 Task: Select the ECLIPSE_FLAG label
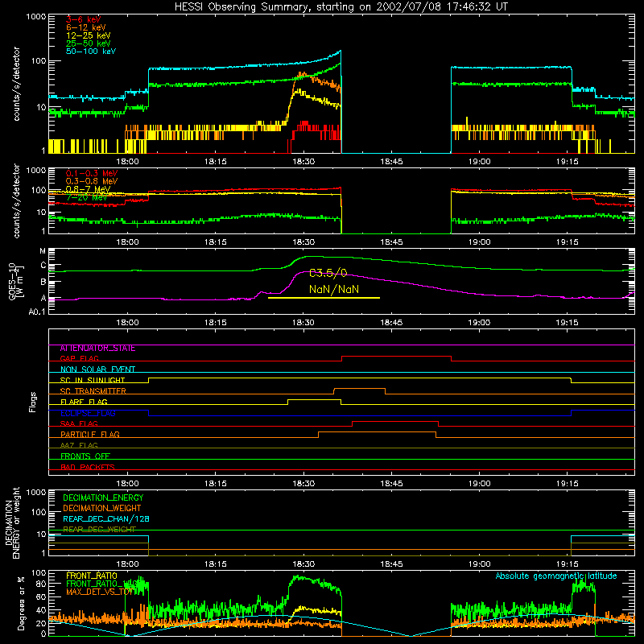88,413
